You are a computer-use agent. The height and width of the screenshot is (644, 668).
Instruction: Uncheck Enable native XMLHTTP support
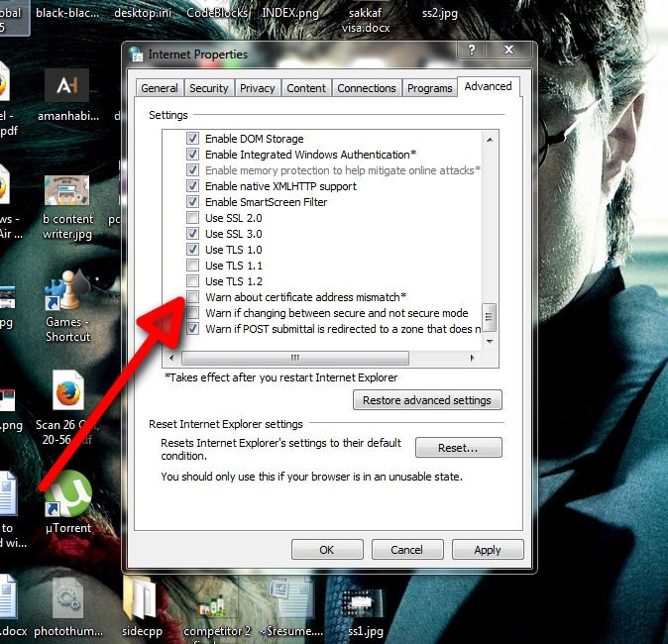coord(192,186)
